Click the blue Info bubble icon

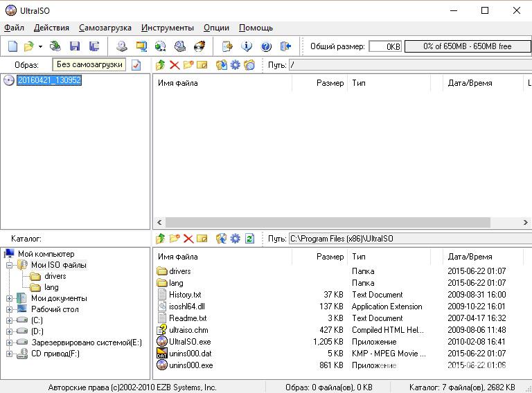coord(247,46)
